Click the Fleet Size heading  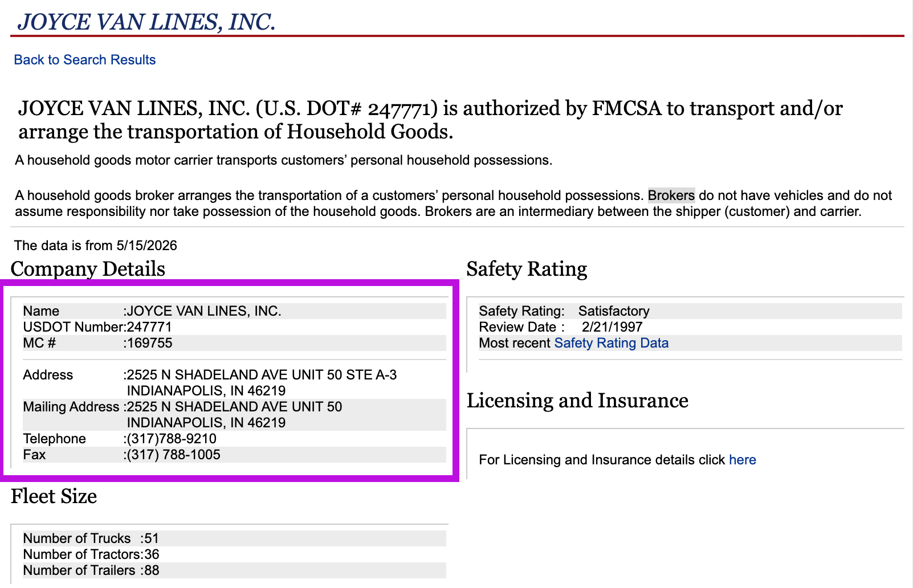[x=54, y=496]
